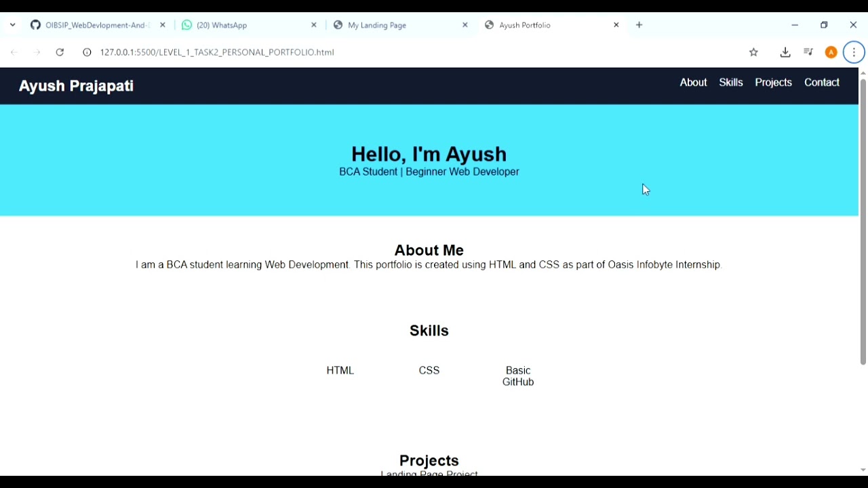The image size is (868, 488).
Task: Click the vertical scrollbar thumb
Action: point(863,222)
